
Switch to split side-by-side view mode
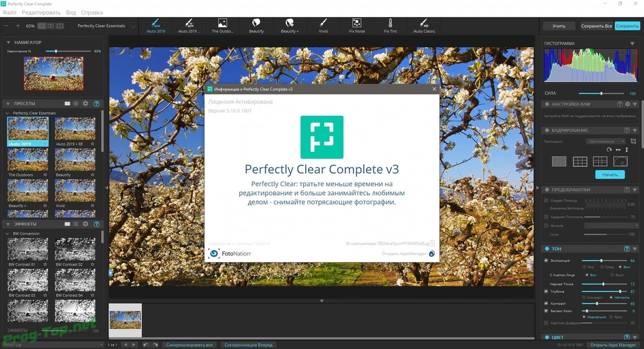coord(50,26)
